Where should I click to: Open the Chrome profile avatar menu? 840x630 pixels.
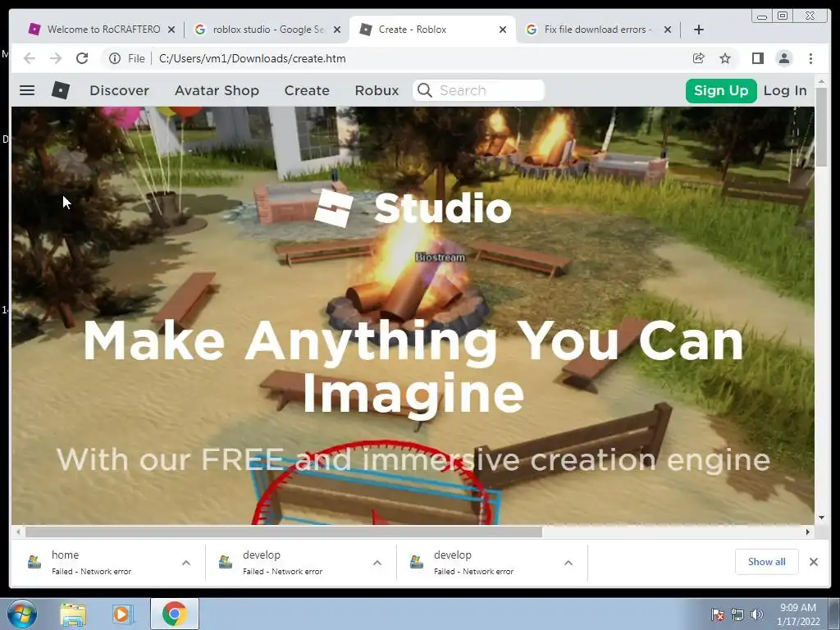pos(783,58)
